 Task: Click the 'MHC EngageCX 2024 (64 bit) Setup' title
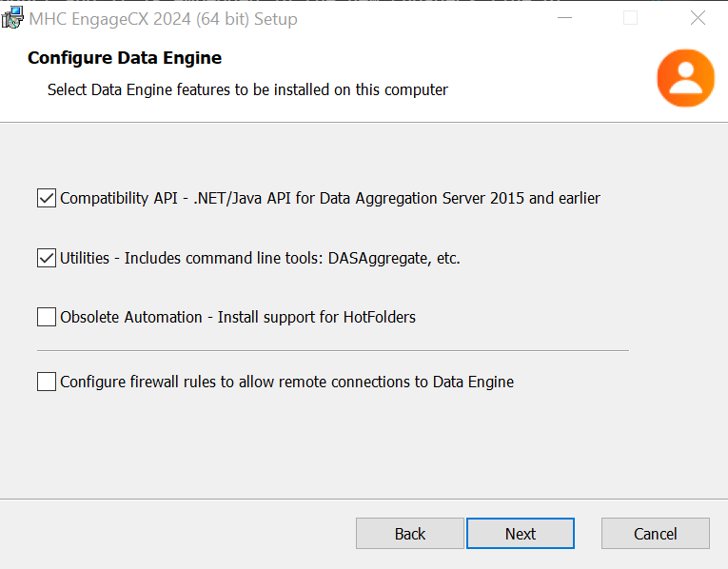coord(163,19)
